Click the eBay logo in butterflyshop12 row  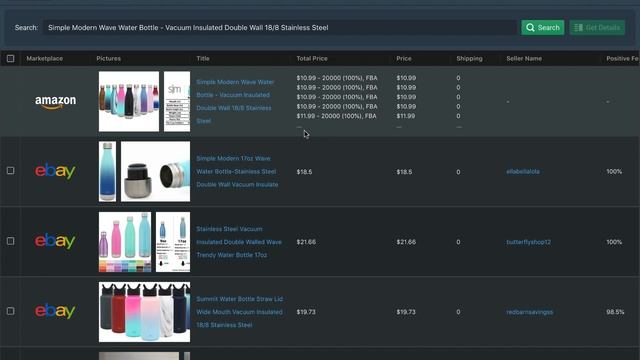[x=55, y=241]
